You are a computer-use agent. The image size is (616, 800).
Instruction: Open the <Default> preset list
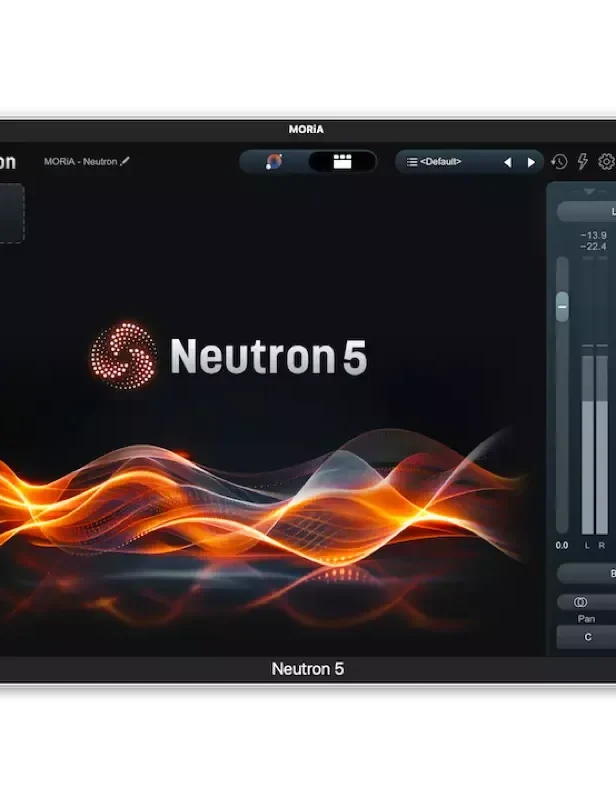coord(434,162)
